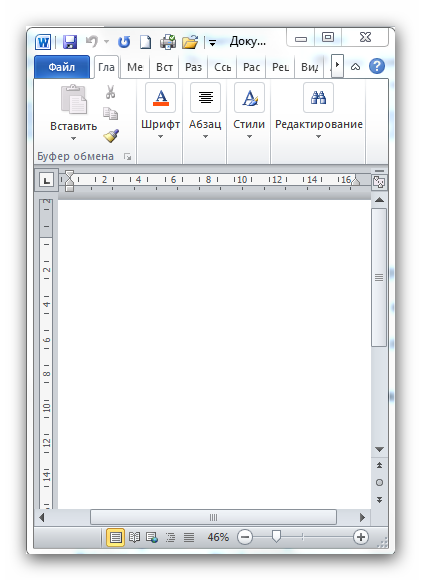Switch to the Рас (Рассылки) ribbon tab
The width and height of the screenshot is (421, 580).
coord(251,67)
